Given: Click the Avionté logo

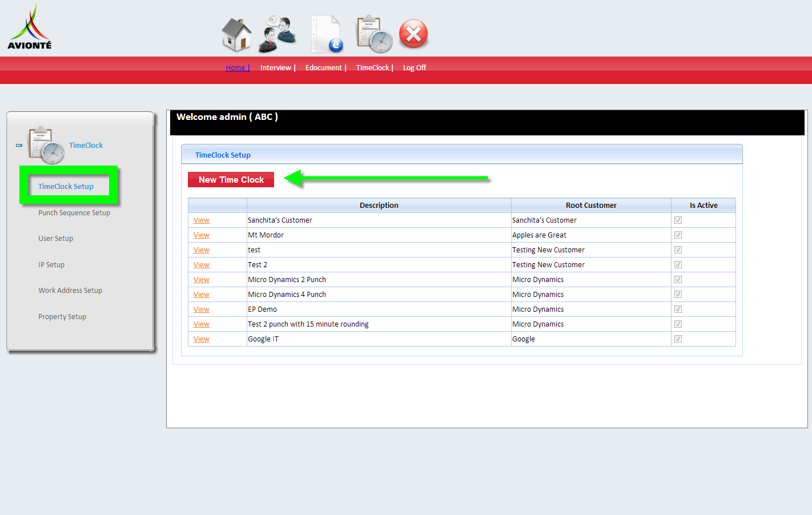Looking at the screenshot, I should tap(30, 27).
